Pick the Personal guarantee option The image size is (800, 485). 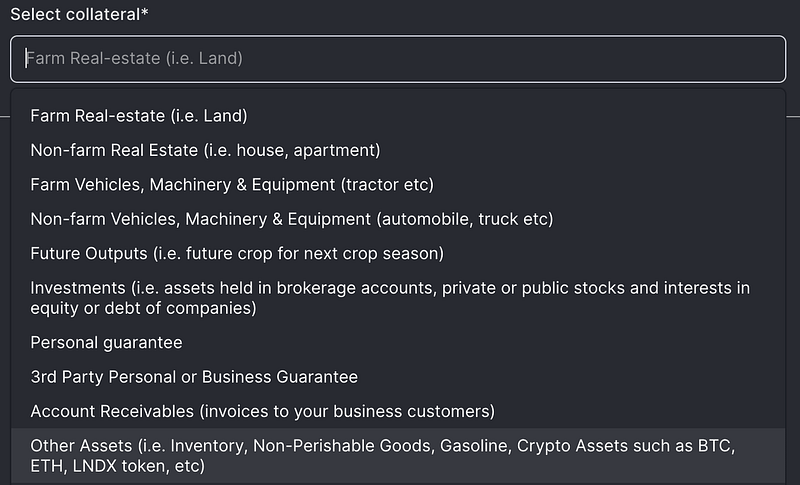[107, 343]
